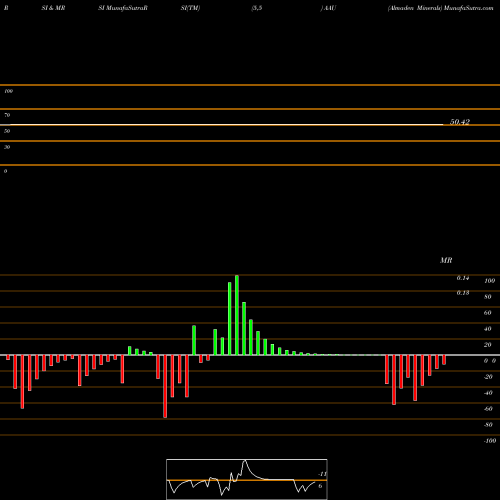
Task: Click the RSI 70 level label
Action: (7, 115)
